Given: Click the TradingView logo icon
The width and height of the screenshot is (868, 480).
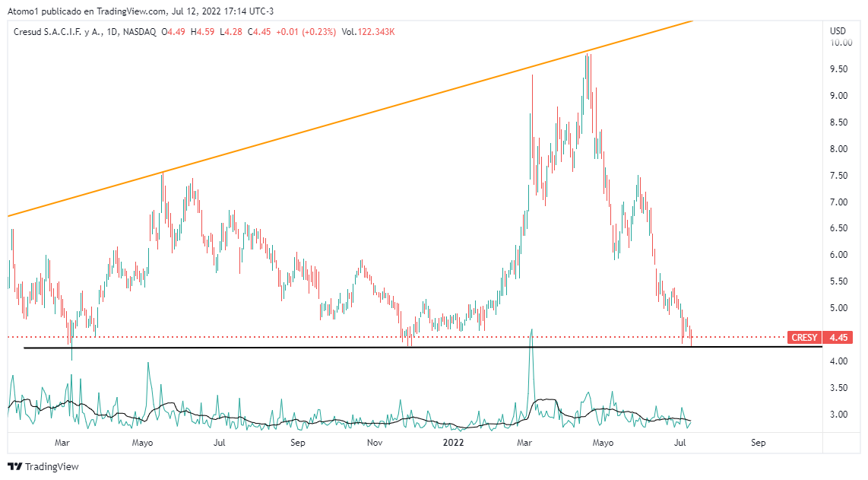Looking at the screenshot, I should [x=14, y=466].
